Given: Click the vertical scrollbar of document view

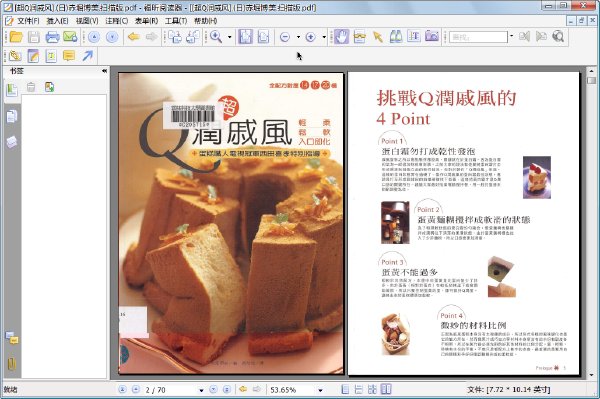Looking at the screenshot, I should coord(591,224).
